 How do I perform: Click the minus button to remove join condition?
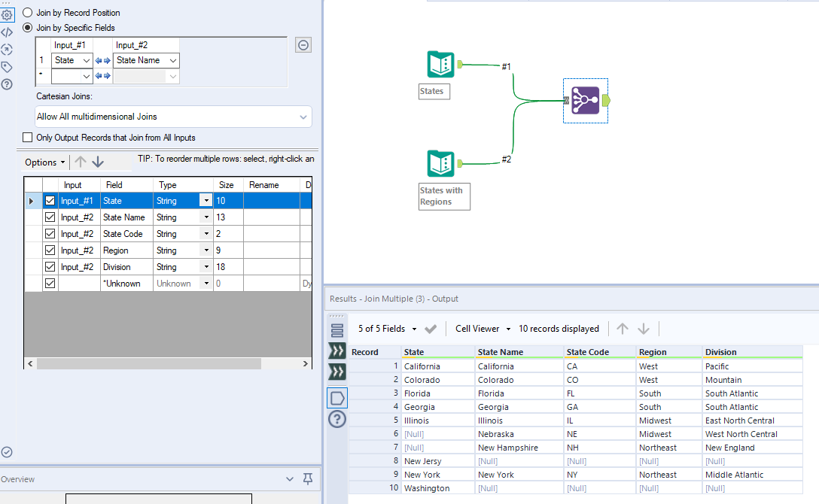303,45
